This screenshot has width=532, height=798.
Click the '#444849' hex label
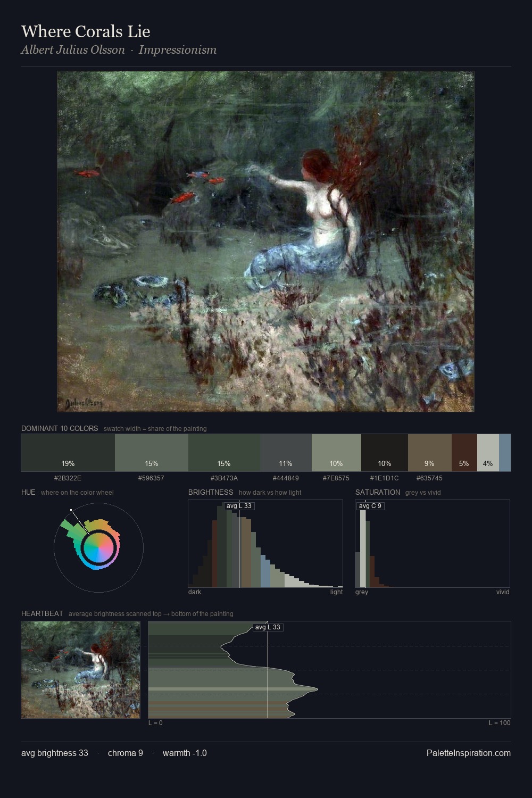pos(286,478)
